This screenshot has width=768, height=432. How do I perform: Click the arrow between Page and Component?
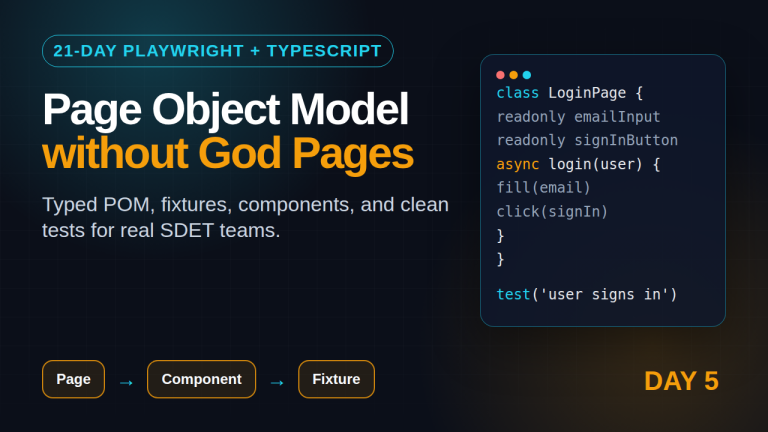click(126, 383)
